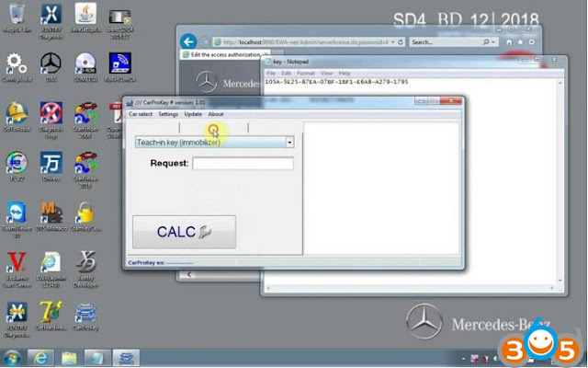The height and width of the screenshot is (368, 588).
Task: Click into the Request input field
Action: pos(243,164)
